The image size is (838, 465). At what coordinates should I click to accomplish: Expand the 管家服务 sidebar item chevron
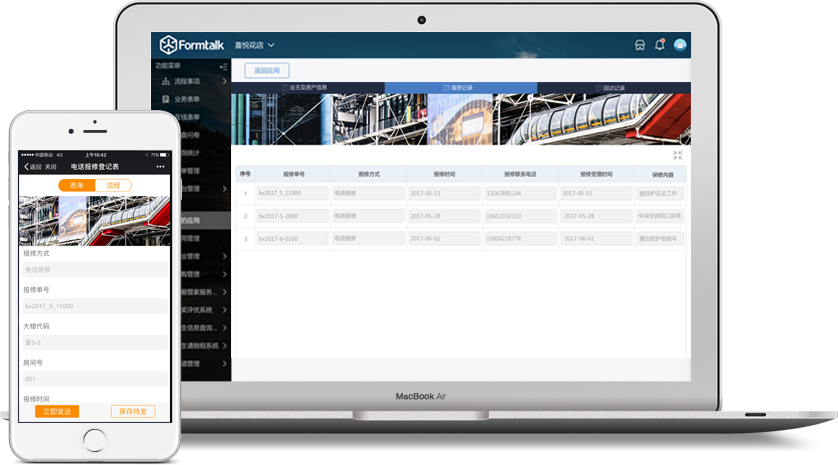tap(224, 292)
